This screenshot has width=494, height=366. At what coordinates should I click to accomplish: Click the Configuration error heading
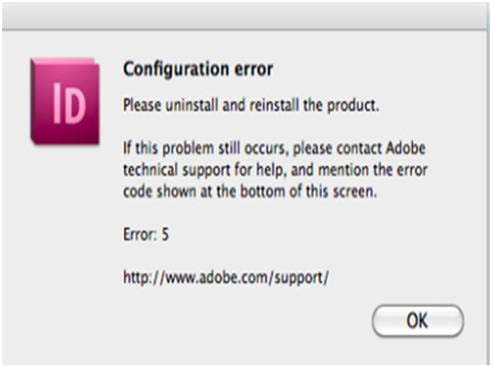coord(198,69)
